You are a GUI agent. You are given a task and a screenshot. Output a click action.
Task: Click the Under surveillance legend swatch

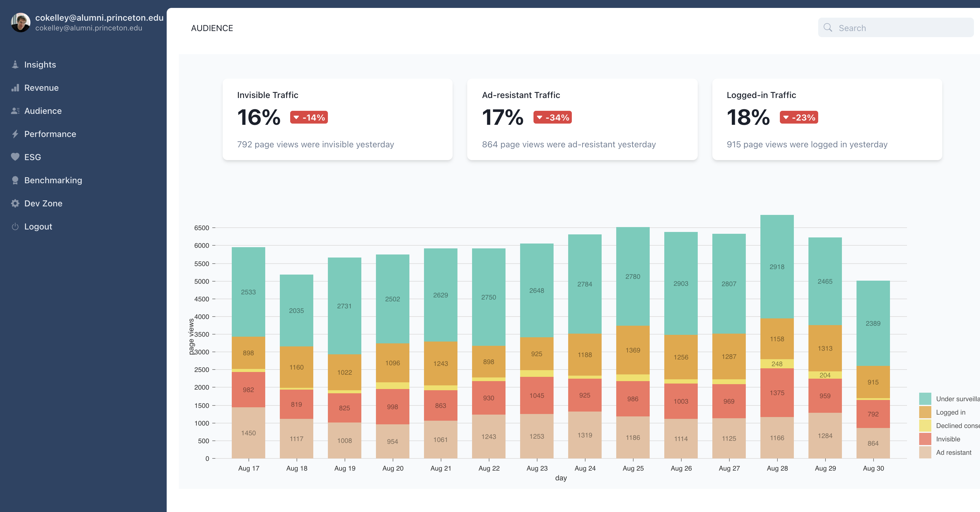[x=925, y=398]
